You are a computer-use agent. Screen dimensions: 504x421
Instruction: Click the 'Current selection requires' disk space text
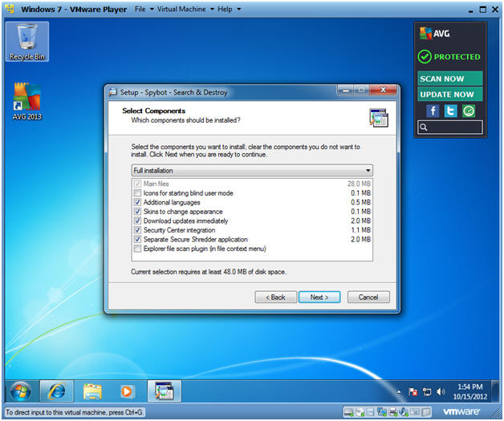(209, 272)
